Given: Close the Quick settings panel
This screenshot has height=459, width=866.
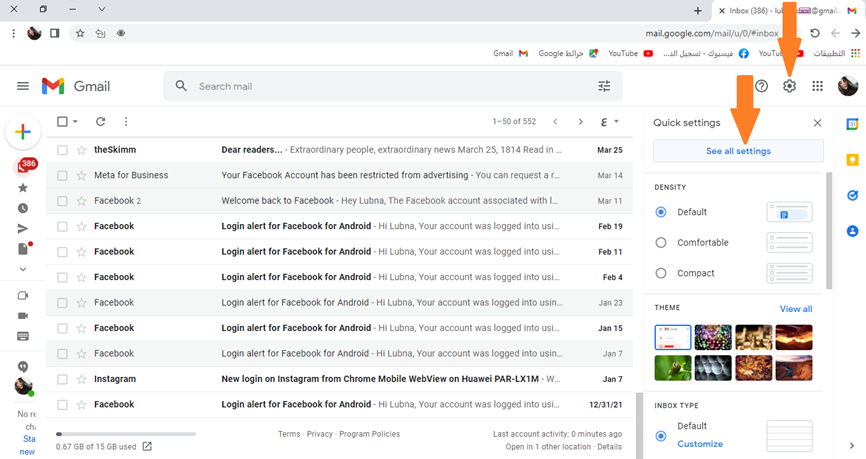Looking at the screenshot, I should pyautogui.click(x=817, y=123).
